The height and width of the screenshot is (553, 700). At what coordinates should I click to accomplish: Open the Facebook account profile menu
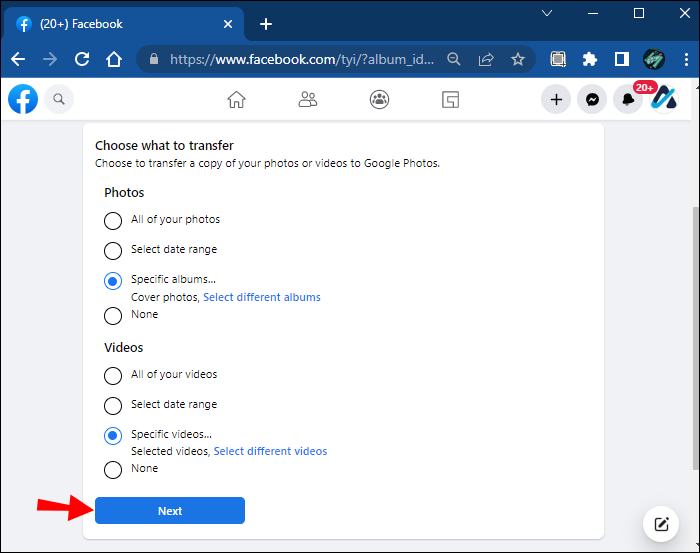tap(664, 99)
